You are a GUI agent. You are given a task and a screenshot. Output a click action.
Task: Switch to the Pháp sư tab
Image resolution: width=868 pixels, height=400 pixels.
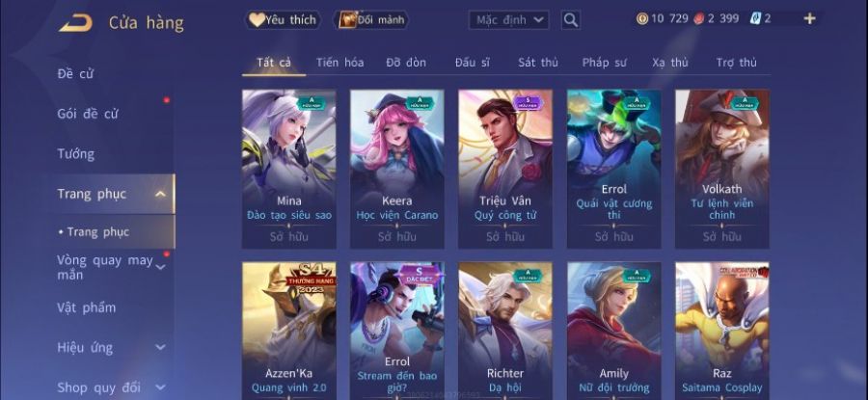(604, 63)
